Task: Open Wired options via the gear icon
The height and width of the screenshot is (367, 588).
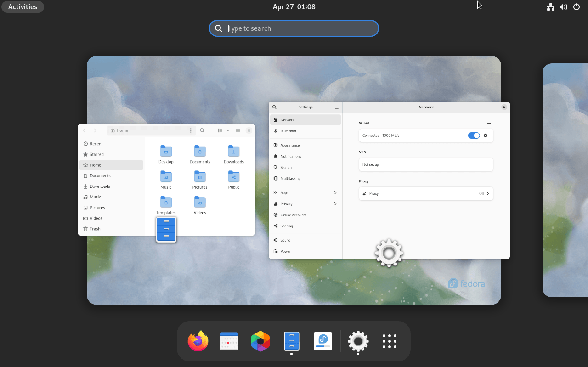Action: click(x=486, y=136)
